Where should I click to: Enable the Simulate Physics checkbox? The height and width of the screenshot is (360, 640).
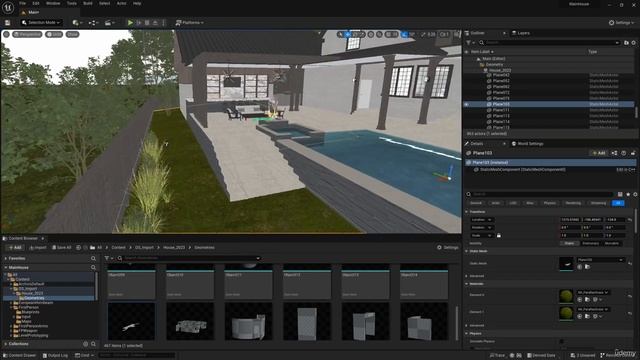[x=562, y=341]
